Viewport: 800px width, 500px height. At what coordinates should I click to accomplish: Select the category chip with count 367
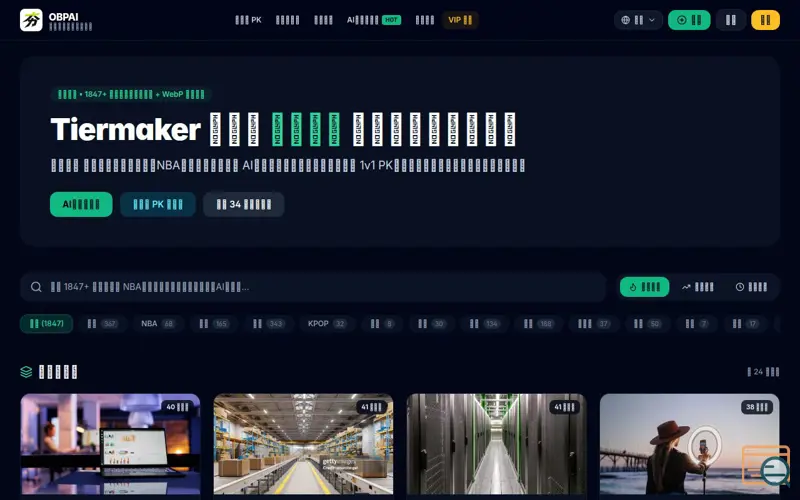click(x=103, y=323)
